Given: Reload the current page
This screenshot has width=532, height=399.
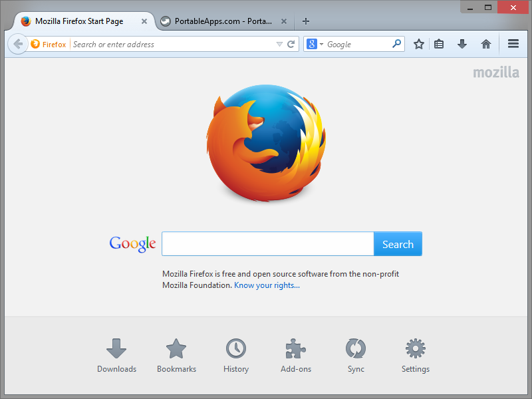Looking at the screenshot, I should 291,44.
